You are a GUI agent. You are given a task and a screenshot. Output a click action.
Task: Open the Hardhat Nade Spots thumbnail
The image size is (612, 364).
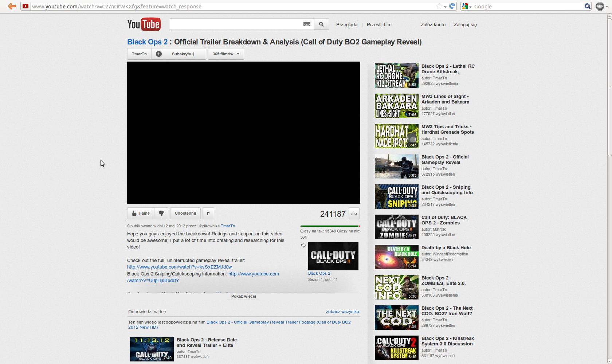(x=397, y=136)
